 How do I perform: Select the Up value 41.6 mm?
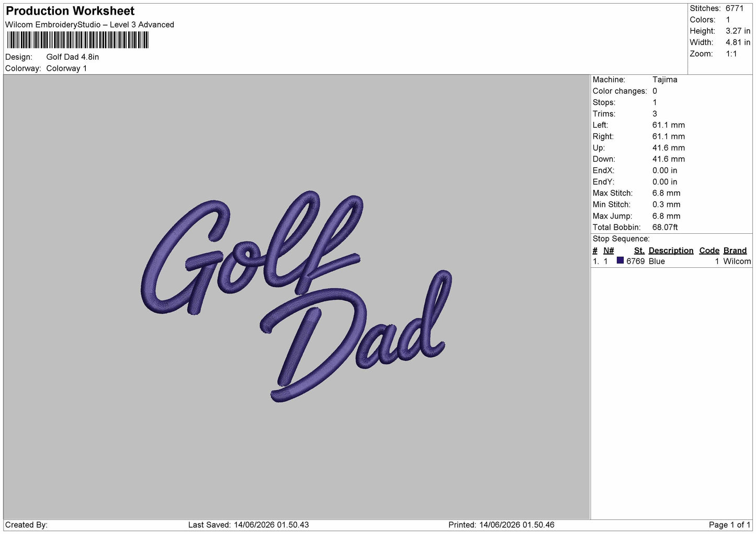pyautogui.click(x=669, y=148)
